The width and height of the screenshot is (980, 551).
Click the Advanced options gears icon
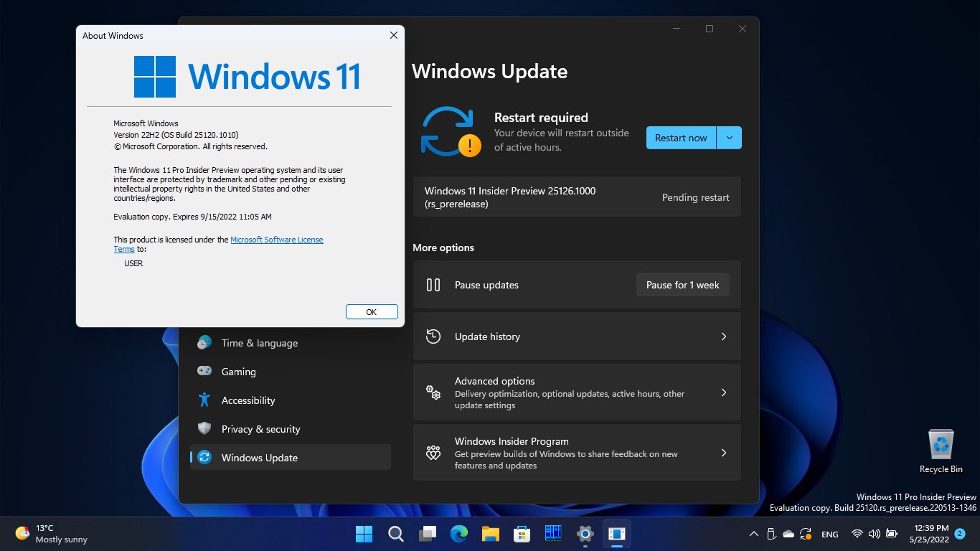(433, 392)
